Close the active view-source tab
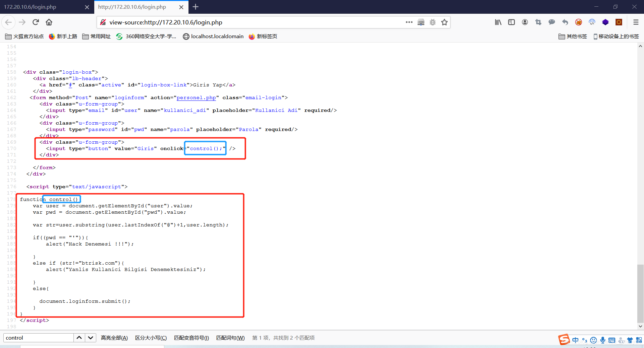 [x=181, y=7]
